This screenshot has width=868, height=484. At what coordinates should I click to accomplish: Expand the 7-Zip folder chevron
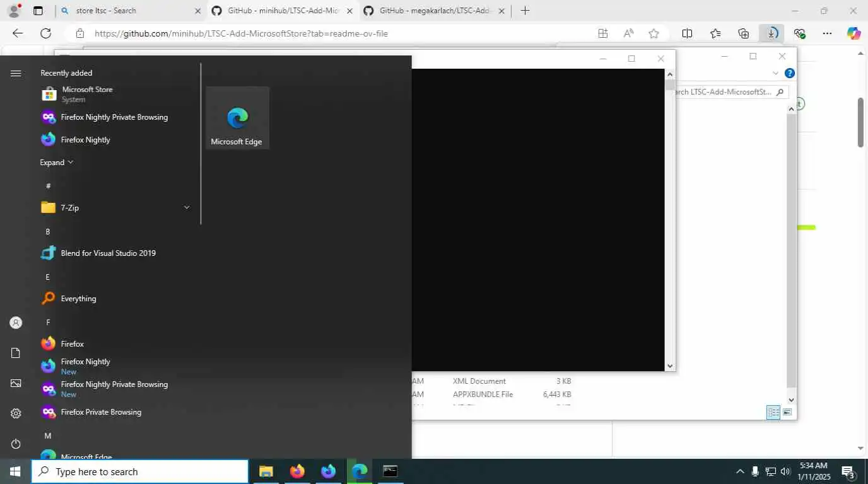coord(187,207)
